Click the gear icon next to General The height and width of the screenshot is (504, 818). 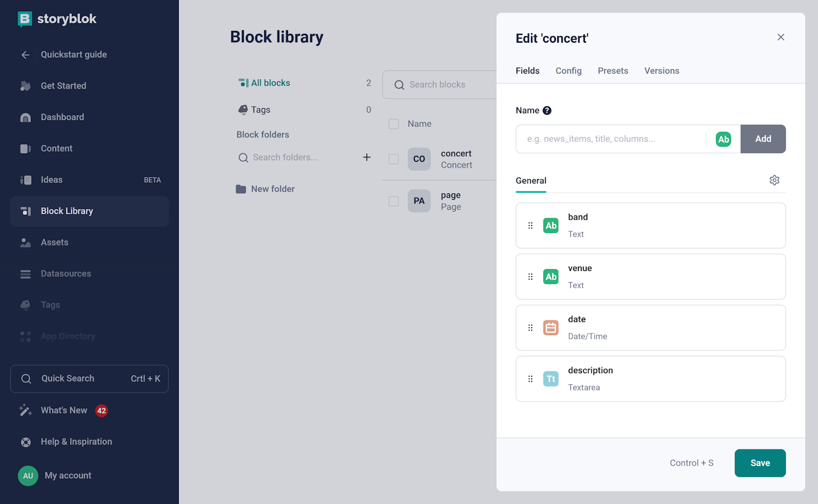pos(774,180)
